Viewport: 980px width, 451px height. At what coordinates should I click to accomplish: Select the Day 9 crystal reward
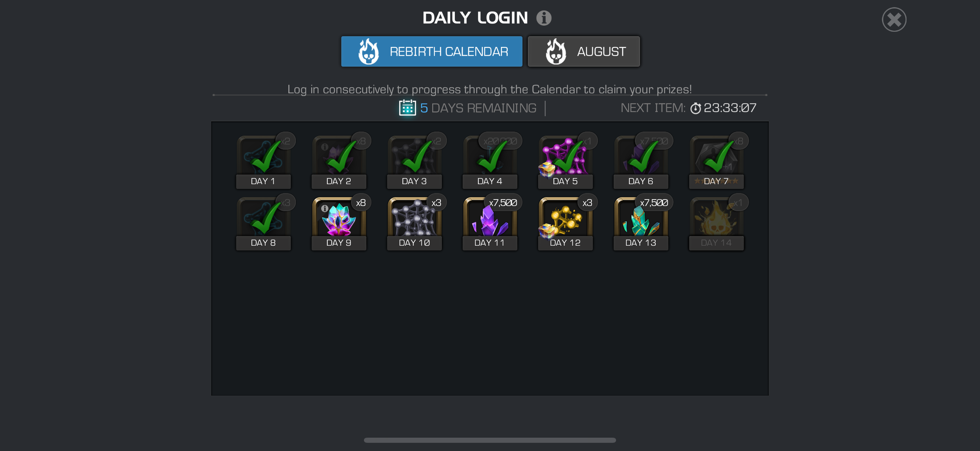coord(339,219)
